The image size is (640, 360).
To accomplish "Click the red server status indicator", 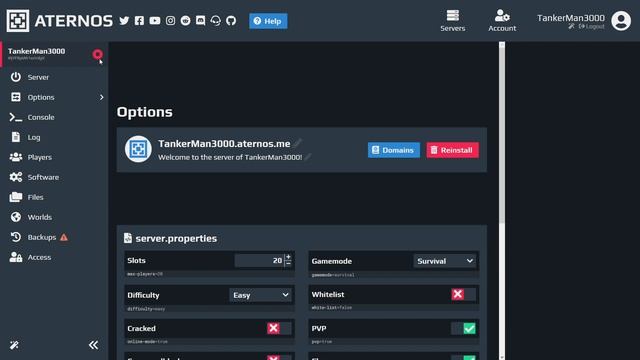I will click(x=97, y=54).
